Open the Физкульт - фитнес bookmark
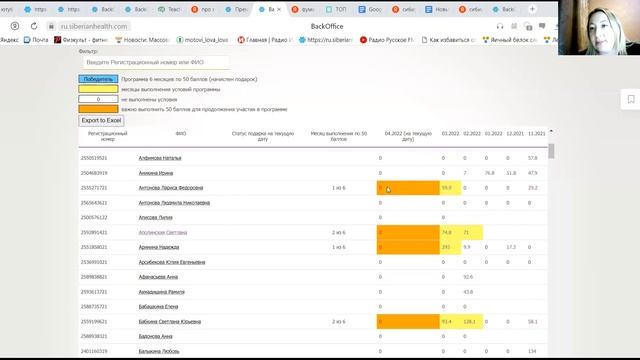This screenshot has height=360, width=640. pyautogui.click(x=81, y=40)
